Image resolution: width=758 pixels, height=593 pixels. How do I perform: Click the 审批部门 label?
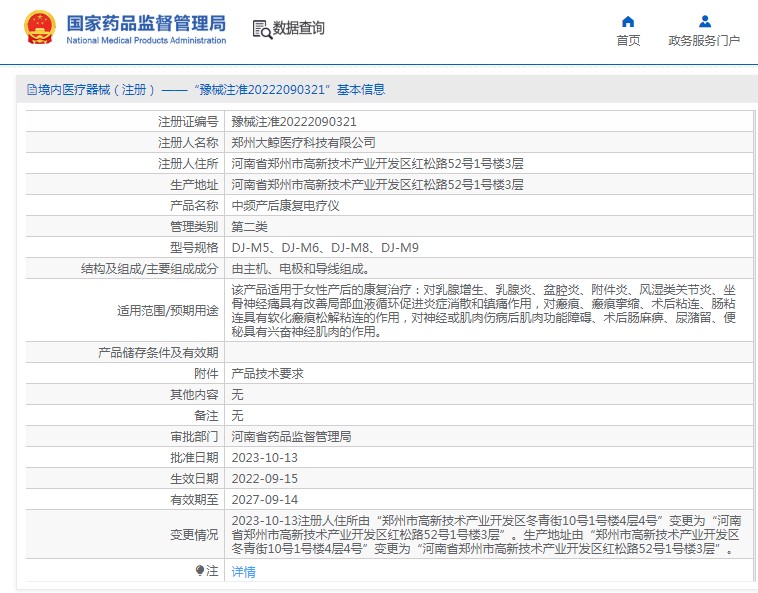pyautogui.click(x=194, y=436)
